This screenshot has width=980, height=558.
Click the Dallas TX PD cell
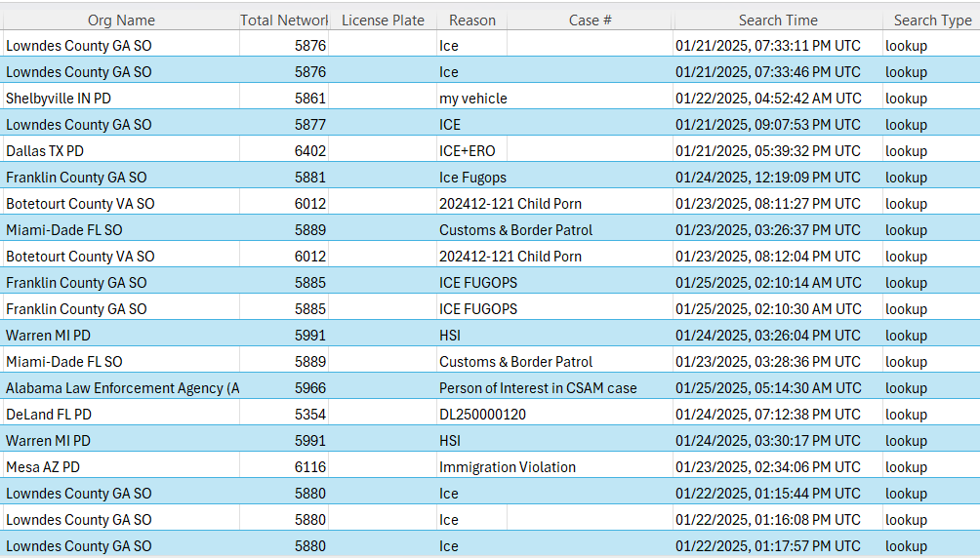(x=121, y=150)
